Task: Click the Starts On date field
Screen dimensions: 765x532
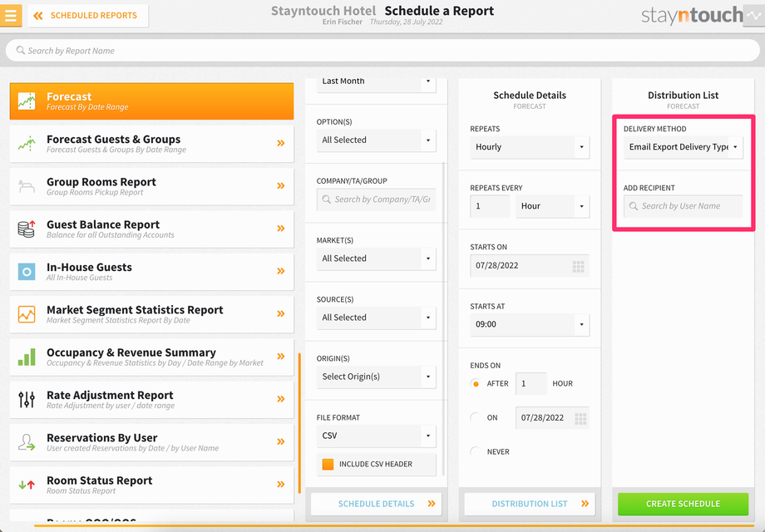Action: pyautogui.click(x=530, y=265)
